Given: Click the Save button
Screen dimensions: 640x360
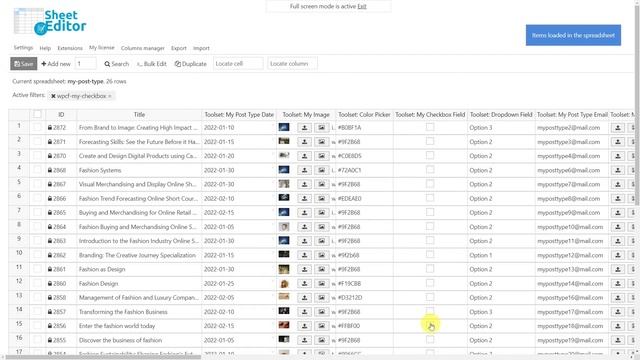Looking at the screenshot, I should (x=24, y=64).
